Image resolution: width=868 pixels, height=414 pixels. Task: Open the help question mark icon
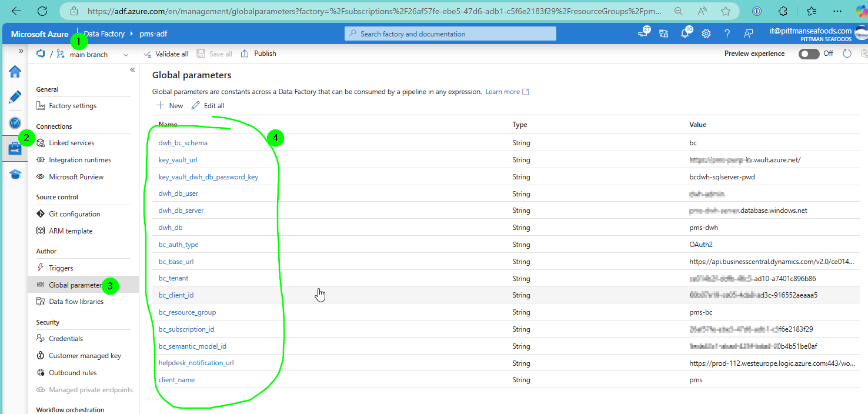click(727, 34)
